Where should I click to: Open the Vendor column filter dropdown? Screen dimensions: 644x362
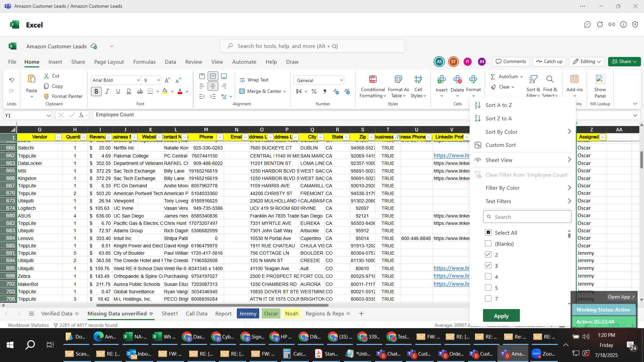pos(58,137)
